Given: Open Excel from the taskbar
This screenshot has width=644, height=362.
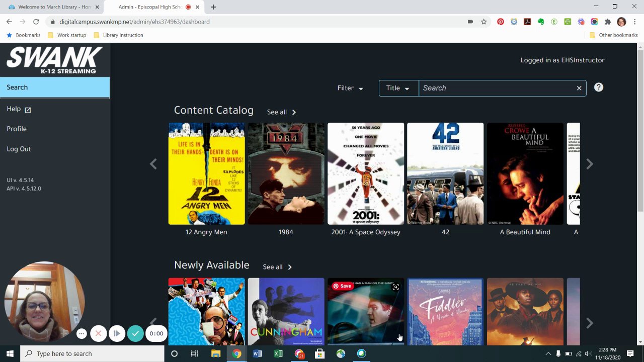Looking at the screenshot, I should (x=278, y=353).
